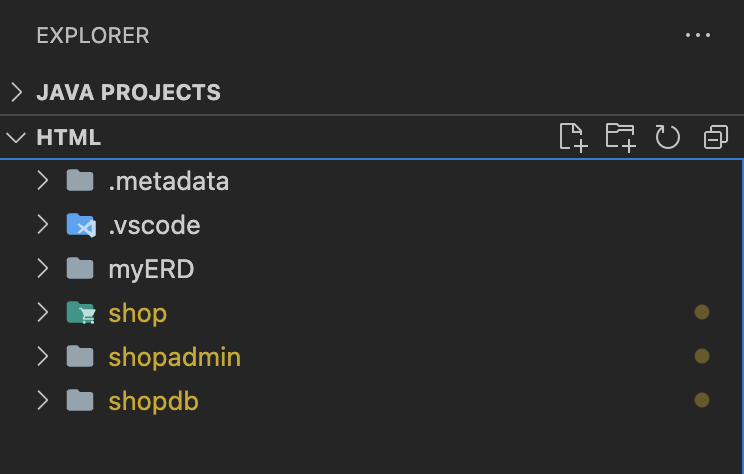Expand the myERD folder chevron

point(42,269)
